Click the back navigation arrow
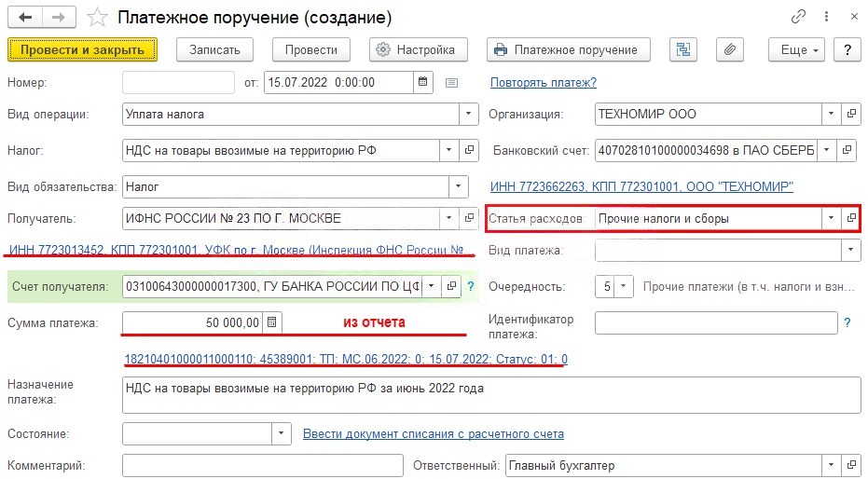Image resolution: width=868 pixels, height=479 pixels. [x=25, y=17]
